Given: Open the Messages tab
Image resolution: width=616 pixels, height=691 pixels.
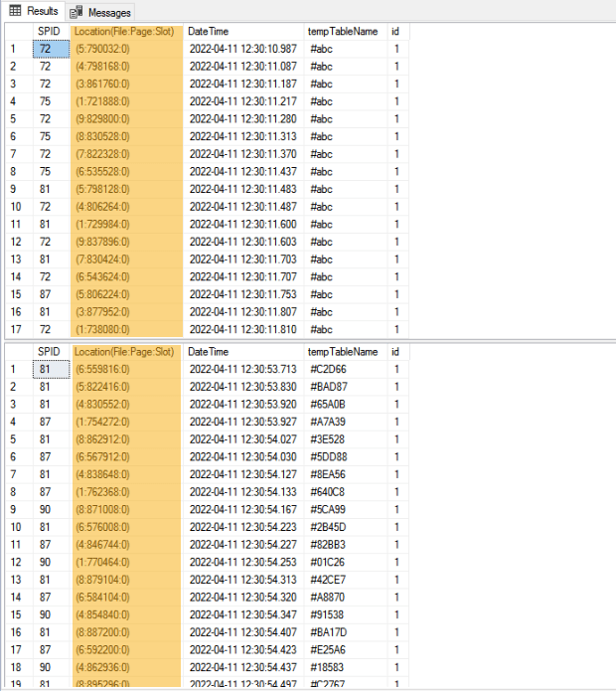Looking at the screenshot, I should click(100, 12).
